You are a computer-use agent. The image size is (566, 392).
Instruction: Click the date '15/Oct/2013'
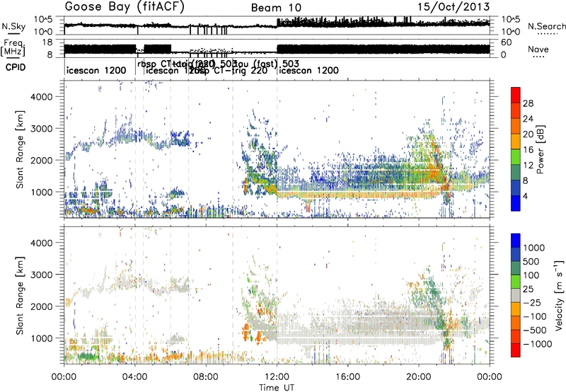pos(454,6)
